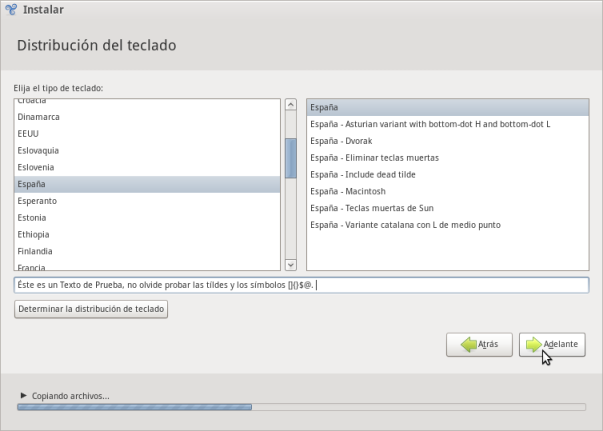This screenshot has width=603, height=431.
Task: Click the Atrás button label
Action: (488, 344)
